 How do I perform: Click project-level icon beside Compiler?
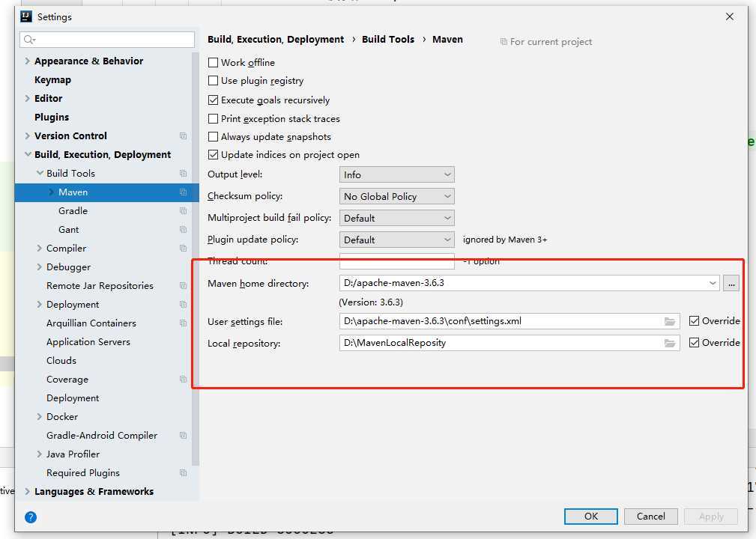[x=184, y=249]
